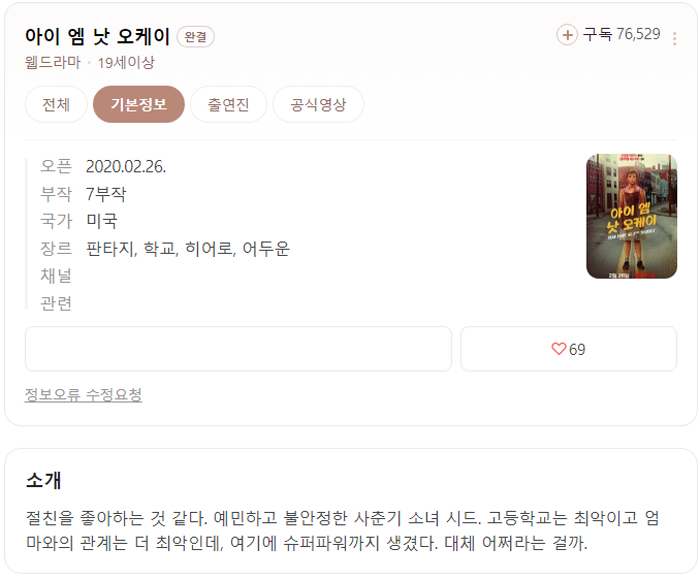The height and width of the screenshot is (579, 700).
Task: Open the 공식영상 tab
Action: 318,104
